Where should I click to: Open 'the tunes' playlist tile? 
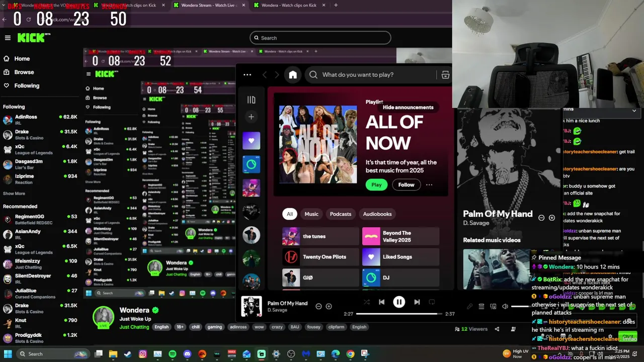point(320,236)
